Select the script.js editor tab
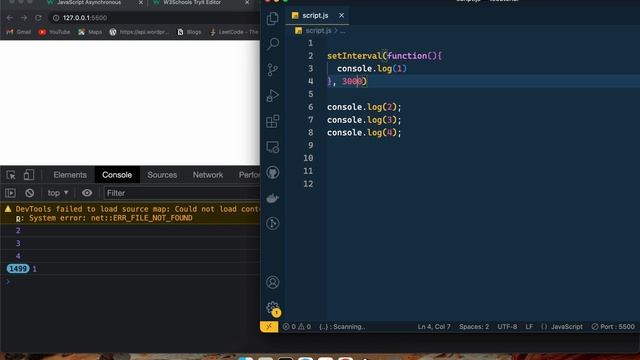Viewport: 640px width, 360px height. (x=315, y=16)
